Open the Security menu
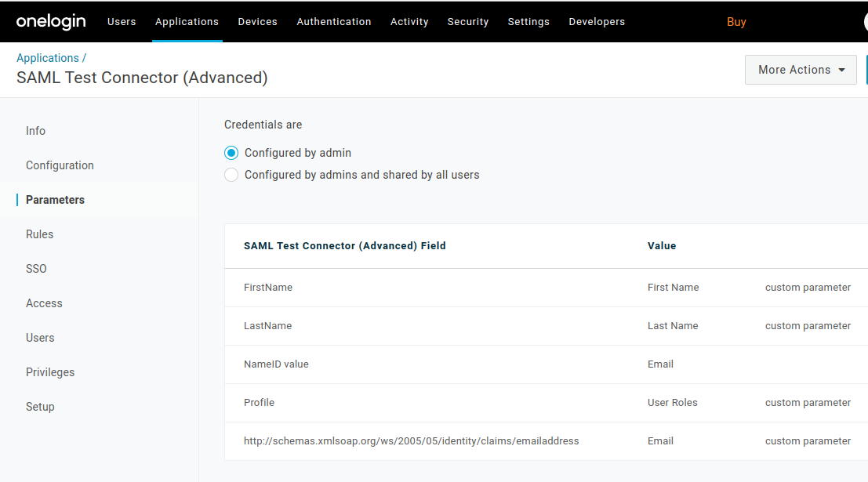The height and width of the screenshot is (482, 868). pyautogui.click(x=468, y=22)
